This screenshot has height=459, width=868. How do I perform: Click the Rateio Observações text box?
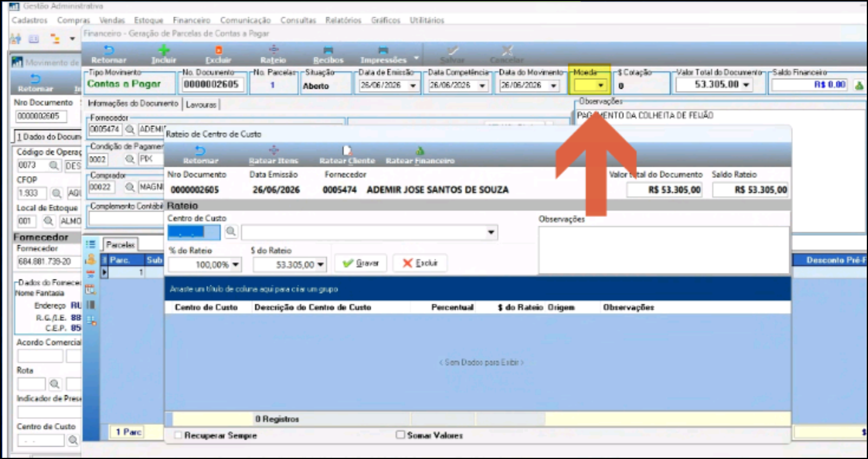[664, 250]
